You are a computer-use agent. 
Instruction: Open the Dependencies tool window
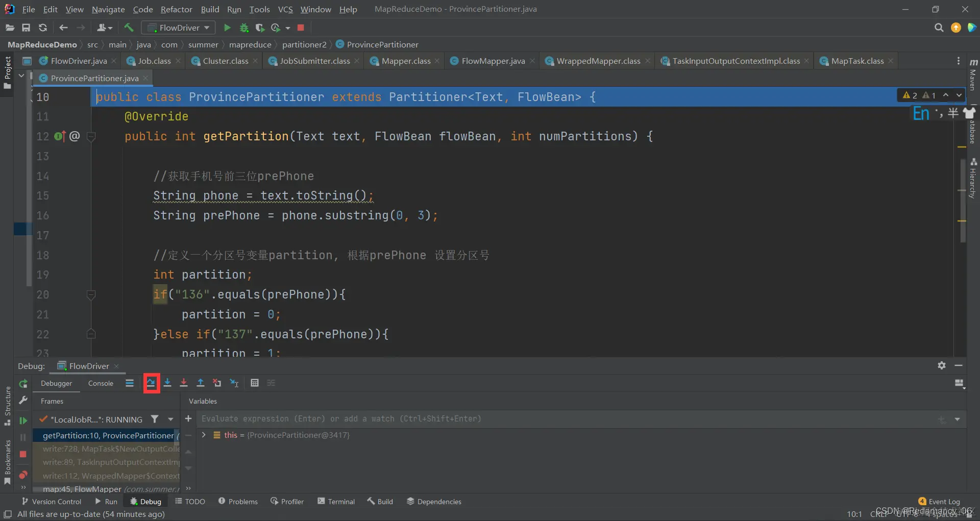[434, 501]
